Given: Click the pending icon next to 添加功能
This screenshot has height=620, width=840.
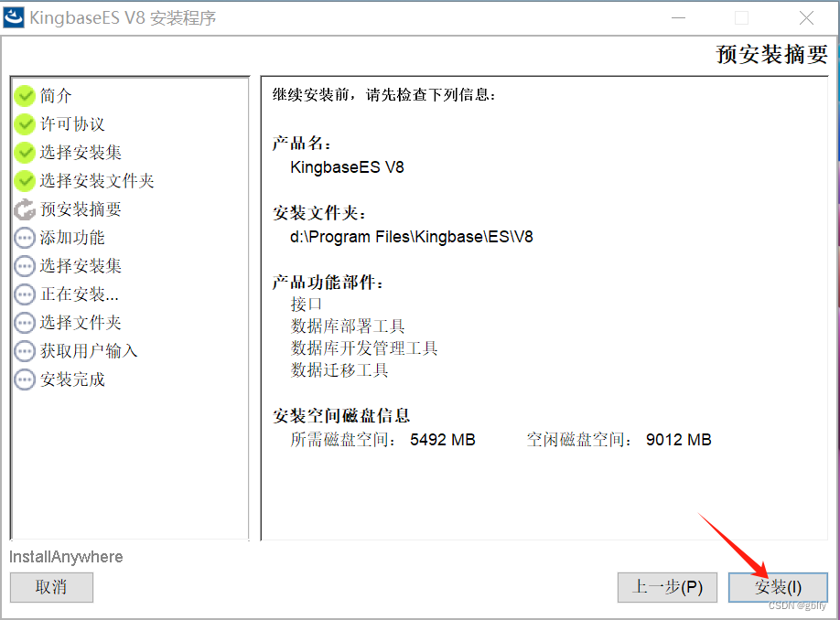Looking at the screenshot, I should [25, 238].
